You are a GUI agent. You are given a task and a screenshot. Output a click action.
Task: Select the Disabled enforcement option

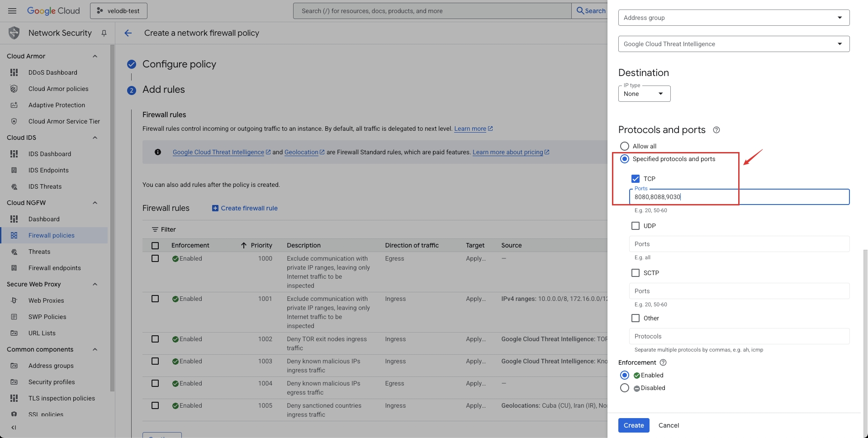click(625, 388)
